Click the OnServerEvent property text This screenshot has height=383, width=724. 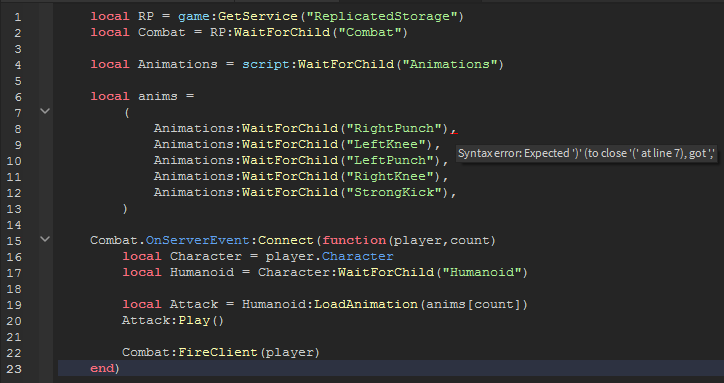[198, 240]
